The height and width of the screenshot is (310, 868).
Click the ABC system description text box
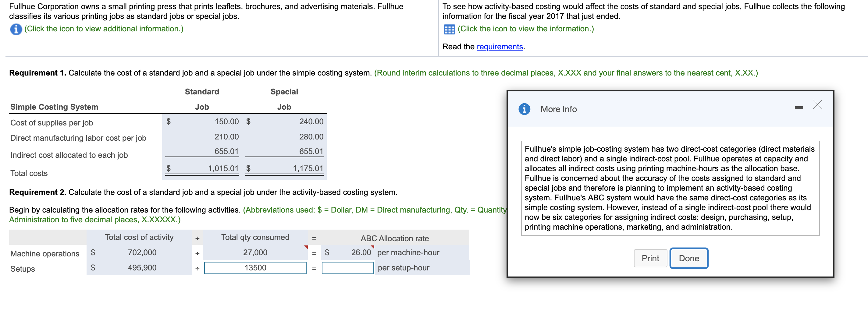pyautogui.click(x=671, y=188)
